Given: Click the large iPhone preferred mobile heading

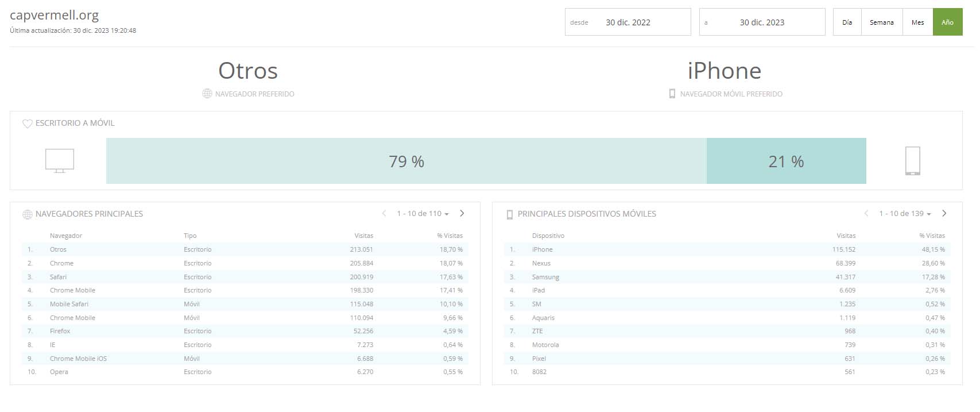Looking at the screenshot, I should [725, 71].
